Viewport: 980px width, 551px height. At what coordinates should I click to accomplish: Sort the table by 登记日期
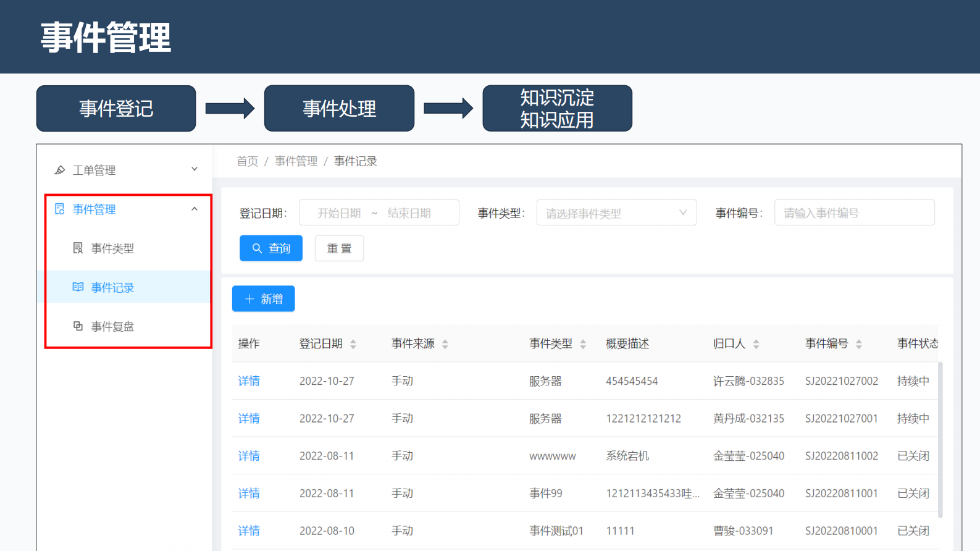pyautogui.click(x=353, y=344)
